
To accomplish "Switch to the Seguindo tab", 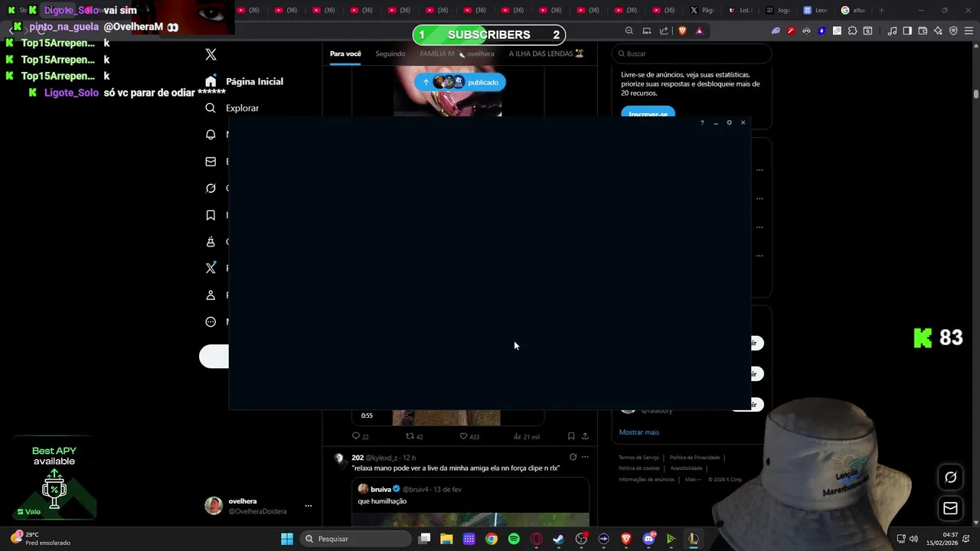I will (390, 54).
